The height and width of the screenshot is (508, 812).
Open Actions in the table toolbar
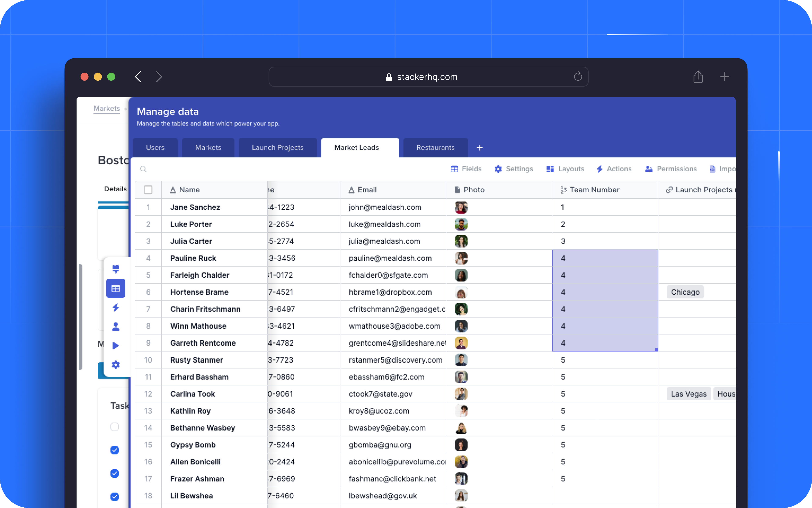click(x=614, y=169)
